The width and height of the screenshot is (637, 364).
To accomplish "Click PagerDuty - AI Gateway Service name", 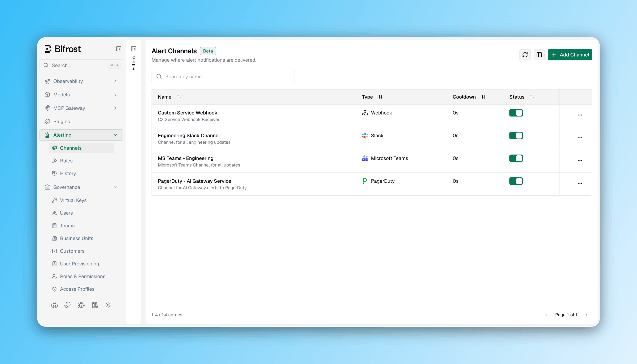I will (194, 181).
